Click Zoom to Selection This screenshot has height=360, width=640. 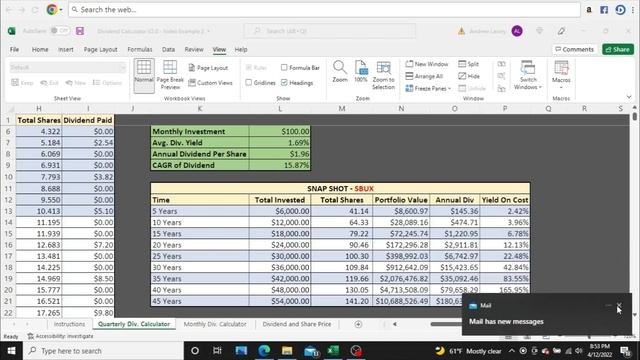click(x=383, y=76)
